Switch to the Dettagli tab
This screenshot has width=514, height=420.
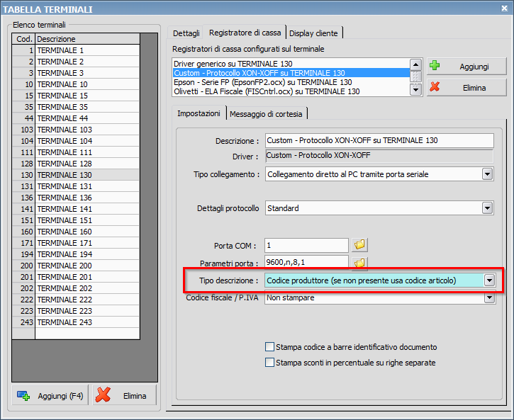tap(186, 33)
